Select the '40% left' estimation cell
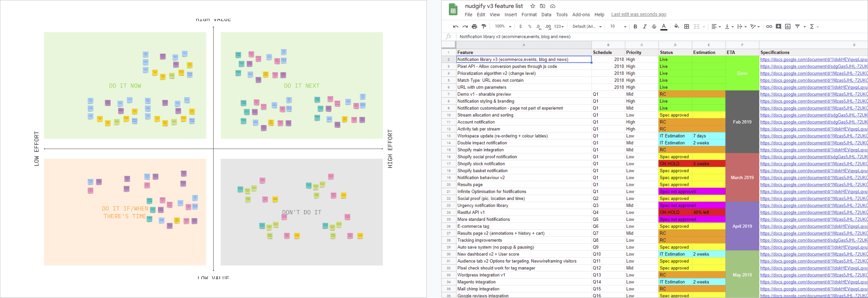 point(709,212)
